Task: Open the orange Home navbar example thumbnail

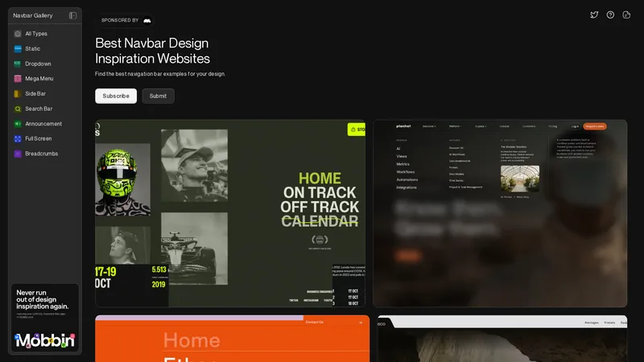Action: tap(230, 339)
